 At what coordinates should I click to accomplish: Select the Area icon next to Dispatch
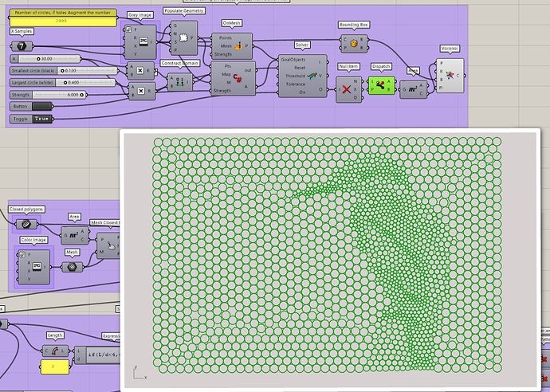pos(413,89)
